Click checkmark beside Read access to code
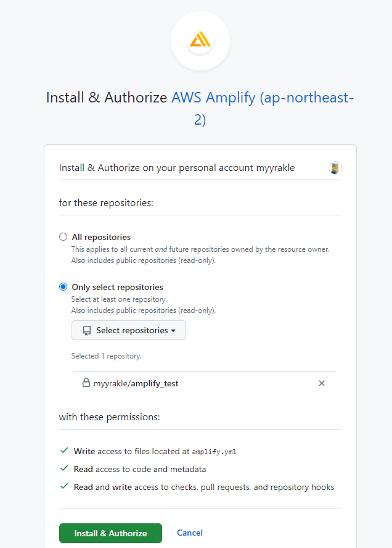The height and width of the screenshot is (548, 392). click(x=64, y=469)
